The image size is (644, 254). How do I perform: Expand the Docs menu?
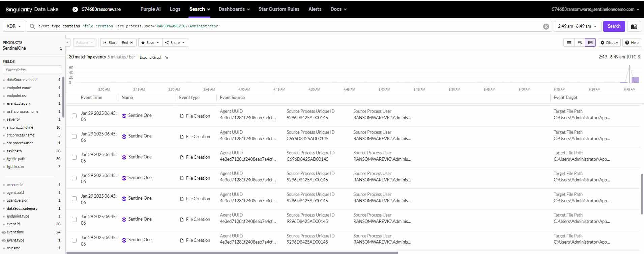click(x=339, y=9)
